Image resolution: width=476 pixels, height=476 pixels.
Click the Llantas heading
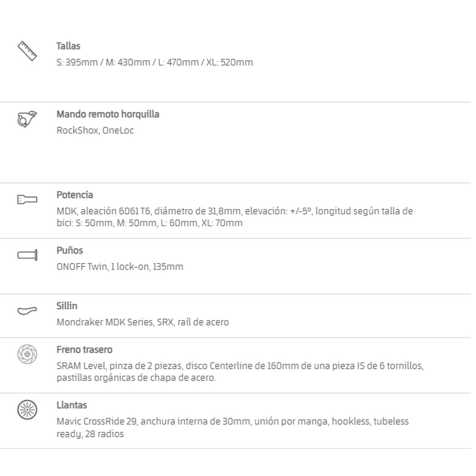[x=72, y=405]
